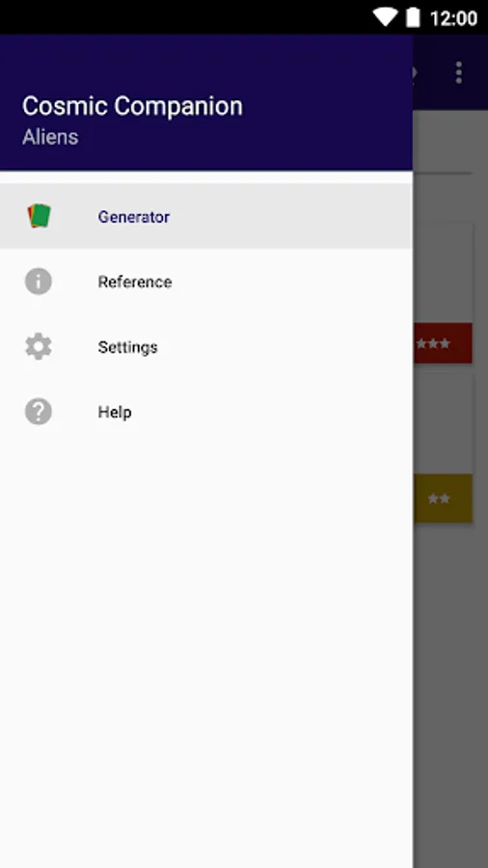Image resolution: width=488 pixels, height=868 pixels.
Task: Click the Settings gear icon
Action: click(x=39, y=346)
